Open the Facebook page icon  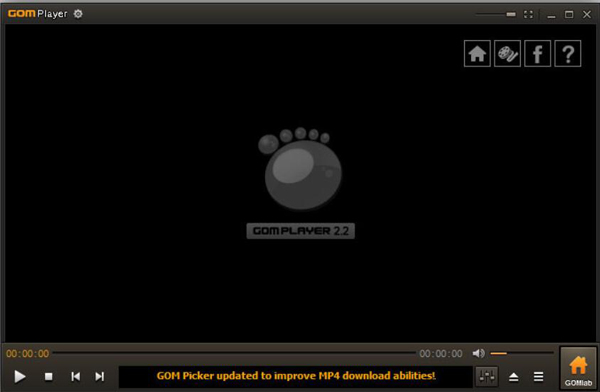[538, 54]
